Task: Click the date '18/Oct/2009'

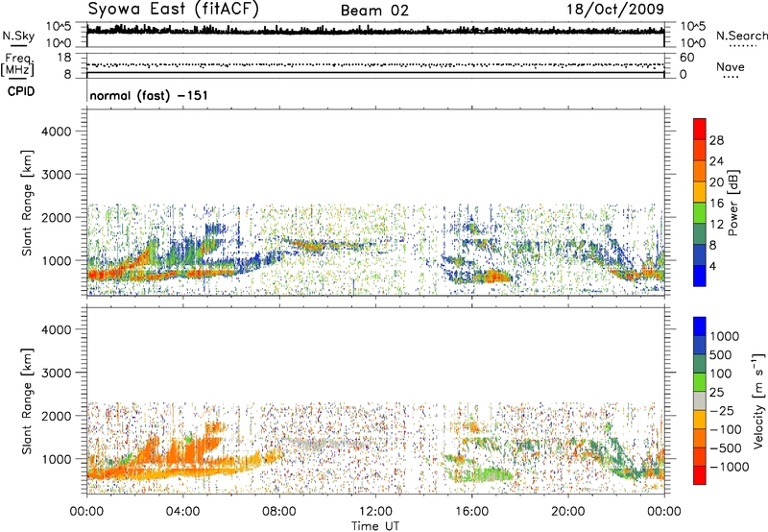Action: (x=615, y=10)
